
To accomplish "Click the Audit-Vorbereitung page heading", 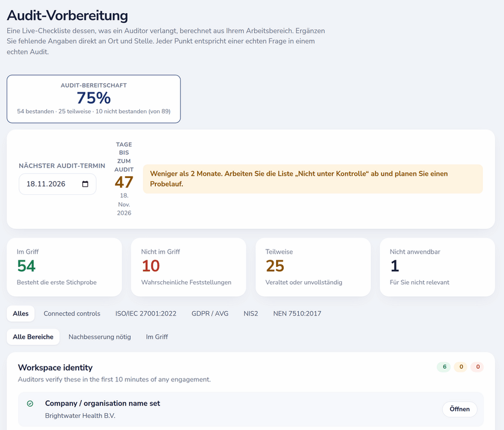I will [x=67, y=16].
